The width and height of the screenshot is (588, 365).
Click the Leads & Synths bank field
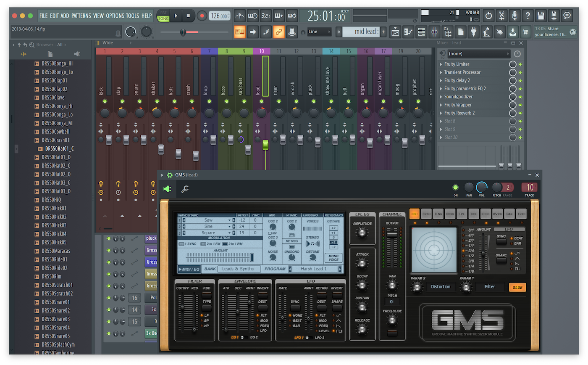pyautogui.click(x=238, y=269)
